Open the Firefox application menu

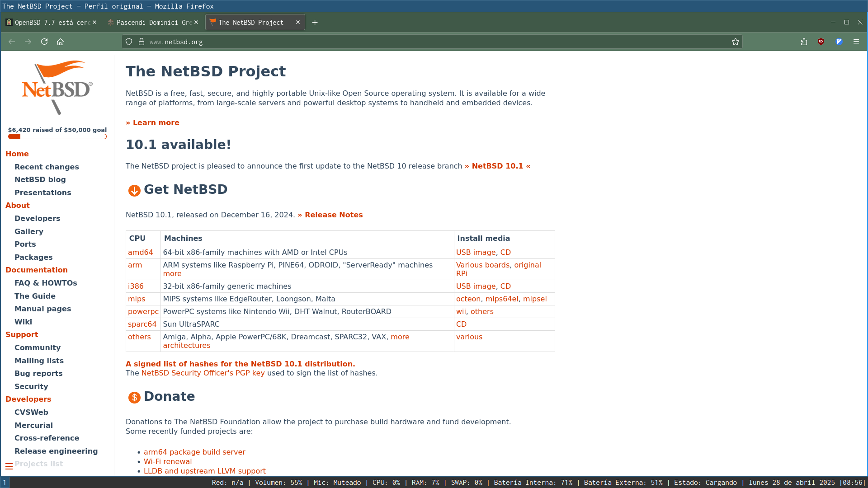(856, 42)
